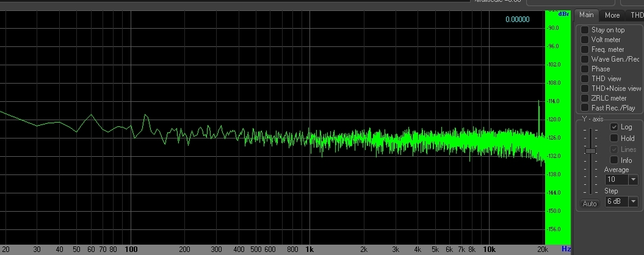
Task: Click the 1k frequency axis label
Action: 309,250
